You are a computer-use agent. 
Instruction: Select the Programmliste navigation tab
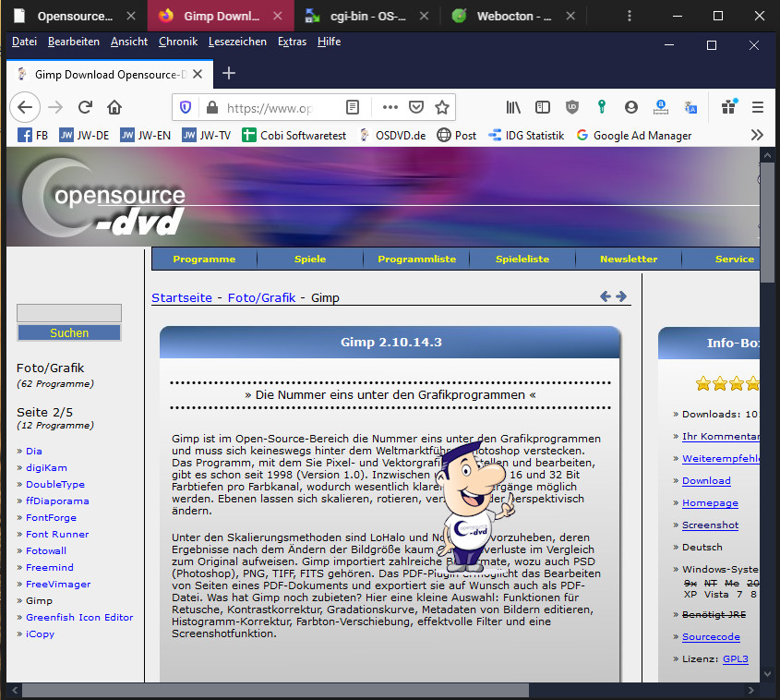[416, 259]
